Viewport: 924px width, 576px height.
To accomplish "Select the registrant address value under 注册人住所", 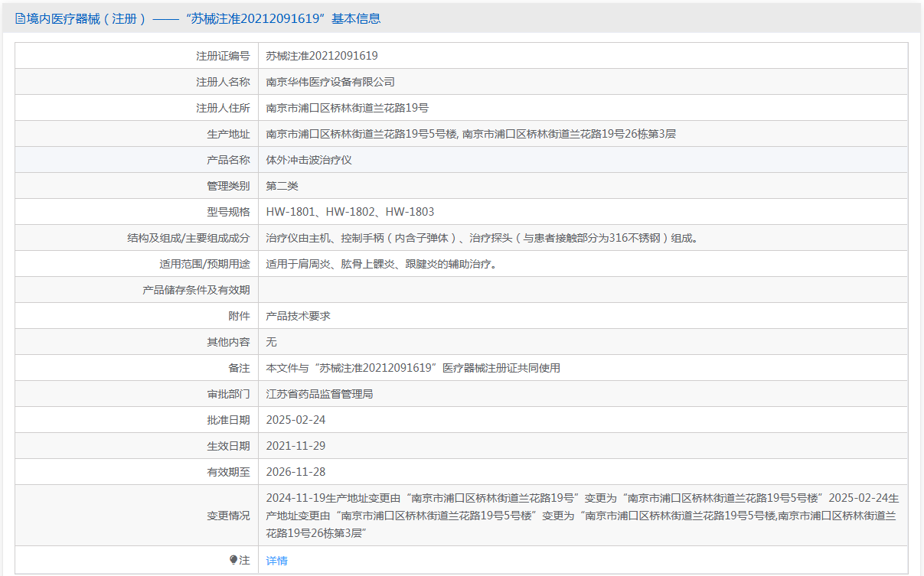I will 348,108.
